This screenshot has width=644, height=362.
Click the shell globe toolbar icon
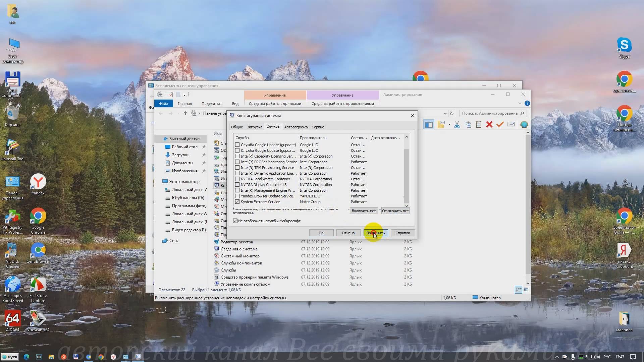(524, 125)
